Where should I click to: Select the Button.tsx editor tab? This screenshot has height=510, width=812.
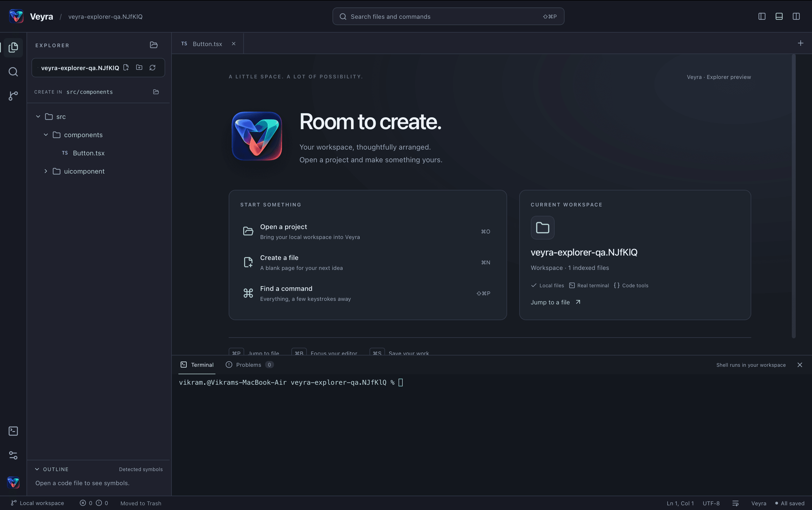pyautogui.click(x=207, y=44)
